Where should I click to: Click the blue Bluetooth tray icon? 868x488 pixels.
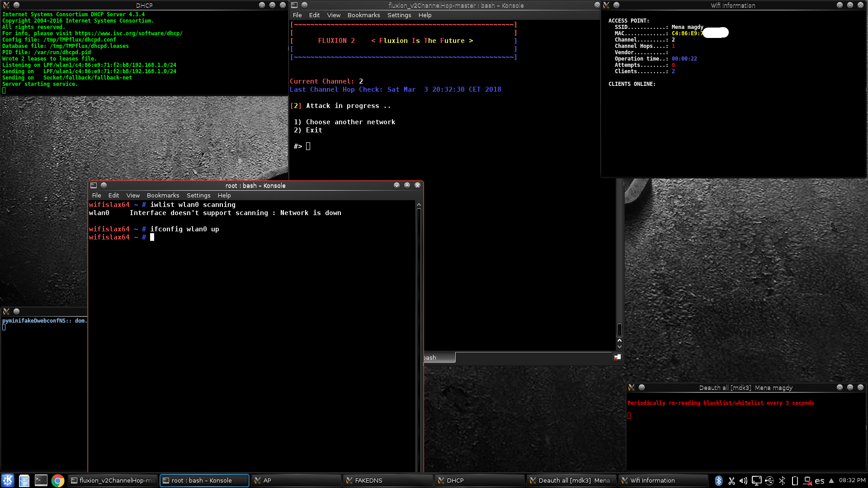coord(718,481)
